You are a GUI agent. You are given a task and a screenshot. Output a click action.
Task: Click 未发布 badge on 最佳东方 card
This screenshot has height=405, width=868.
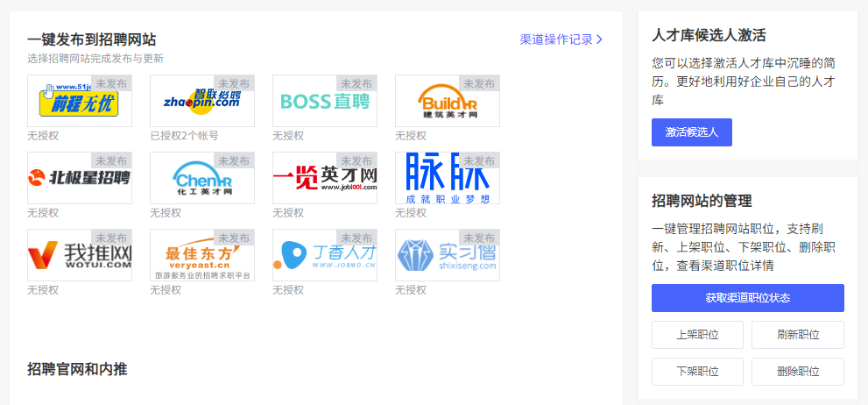click(x=234, y=238)
